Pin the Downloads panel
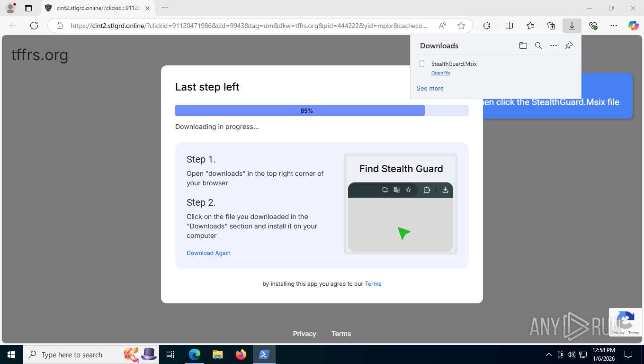 pyautogui.click(x=569, y=45)
